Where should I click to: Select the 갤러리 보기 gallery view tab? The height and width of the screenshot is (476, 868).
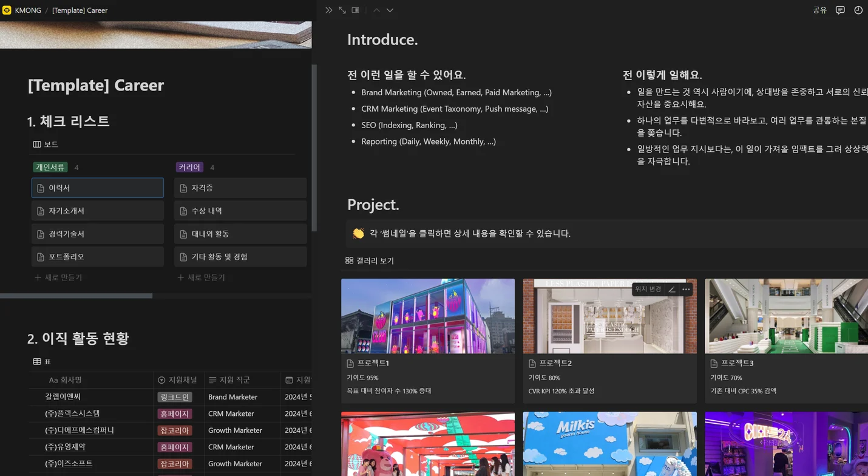[370, 260]
